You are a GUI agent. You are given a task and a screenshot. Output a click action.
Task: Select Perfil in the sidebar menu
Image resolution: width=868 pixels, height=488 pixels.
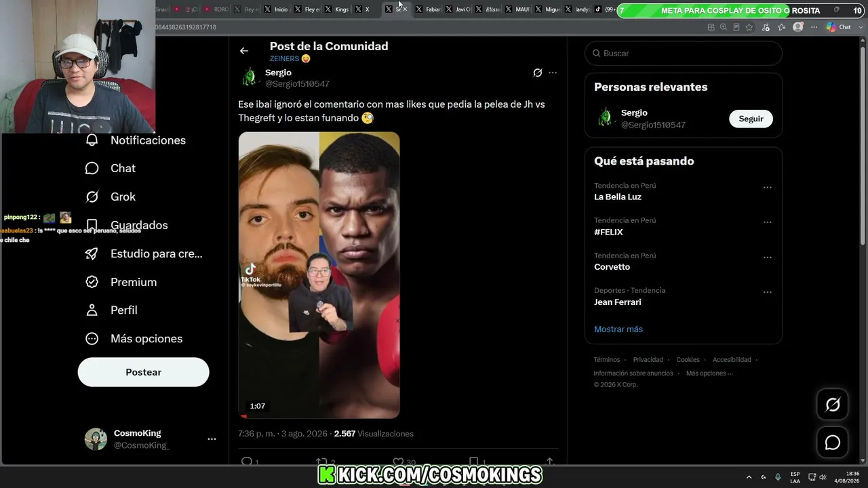[x=124, y=310]
